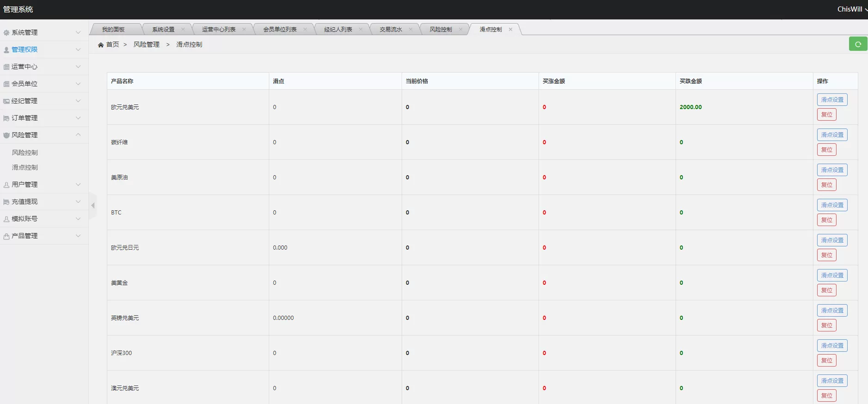Click the 风险管理 shield icon
The width and height of the screenshot is (868, 404).
point(6,135)
